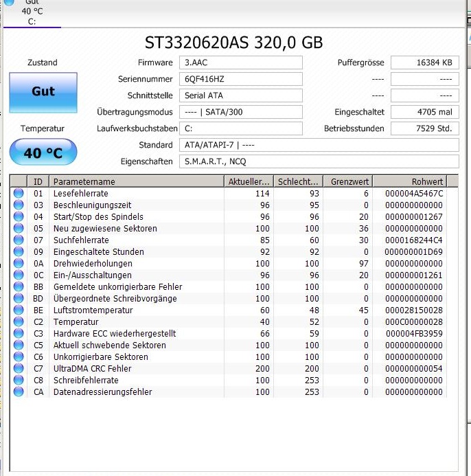Click the status icon for Start/Stop des Spindels
Viewport: 471px width, 476px height.
tap(19, 216)
